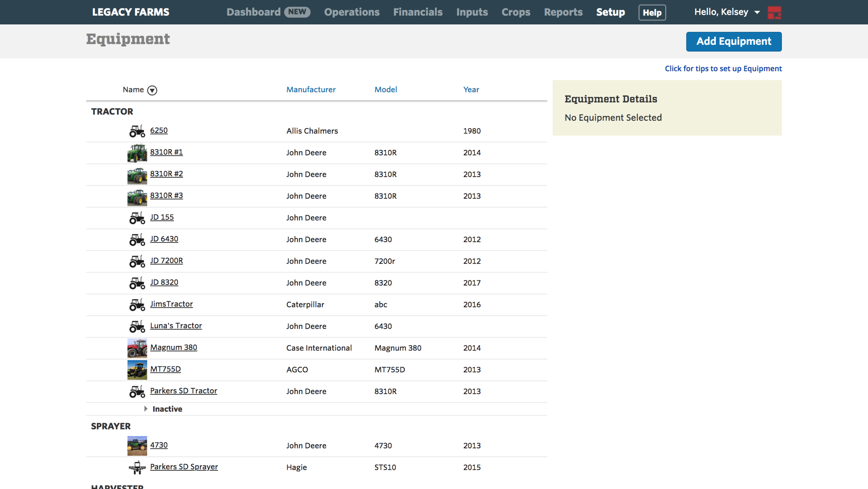Open the Crops menu
The height and width of the screenshot is (489, 868).
516,12
